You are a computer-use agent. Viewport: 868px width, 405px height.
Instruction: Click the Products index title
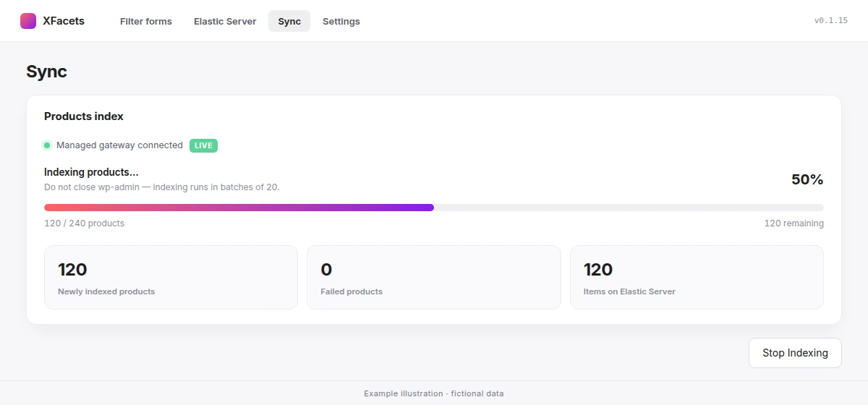pos(84,116)
